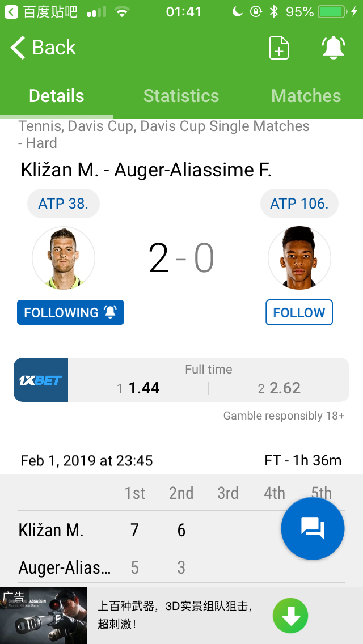Toggle FOLLOWING for Kližan M.
This screenshot has width=363, height=644.
coord(70,312)
